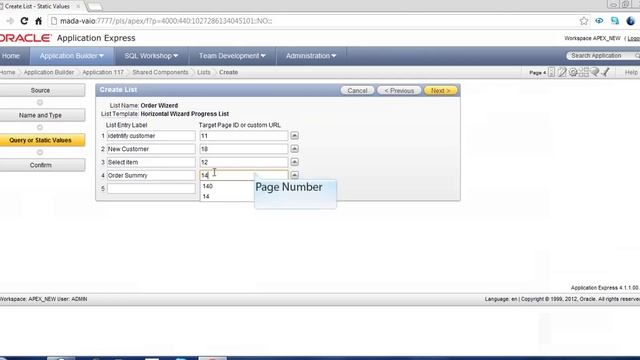Click the light-blue extension icon beside the eye icon
This screenshot has width=640, height=360.
tap(615, 21)
